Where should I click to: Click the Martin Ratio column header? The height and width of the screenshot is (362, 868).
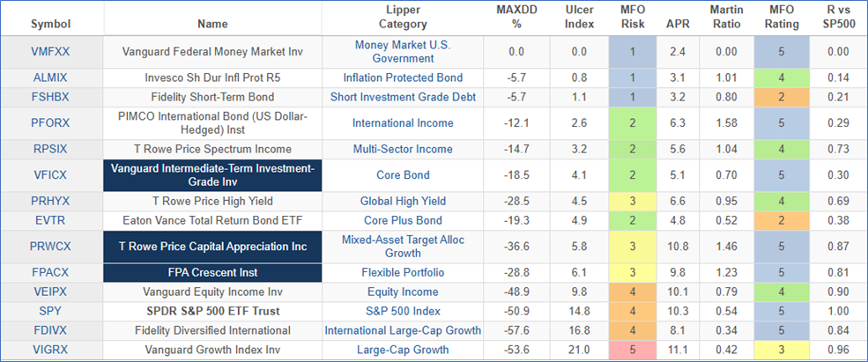pyautogui.click(x=726, y=18)
